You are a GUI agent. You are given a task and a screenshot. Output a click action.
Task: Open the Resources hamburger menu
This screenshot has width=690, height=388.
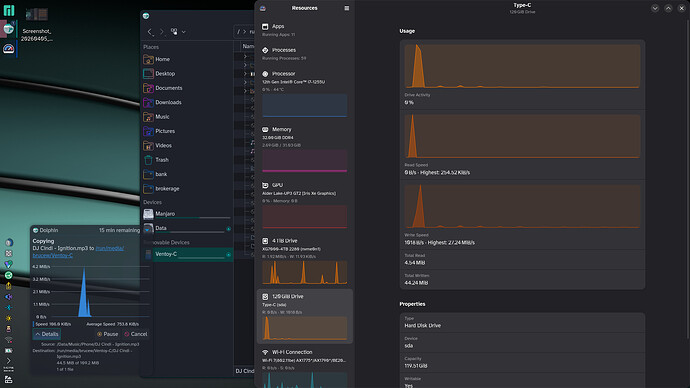coord(347,8)
